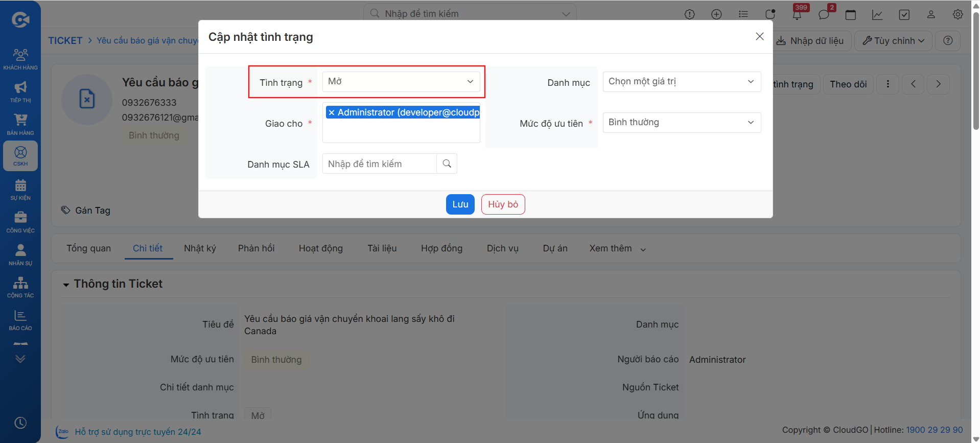Switch to the Hợp đồng tab
Image resolution: width=980 pixels, height=443 pixels.
[x=441, y=248]
